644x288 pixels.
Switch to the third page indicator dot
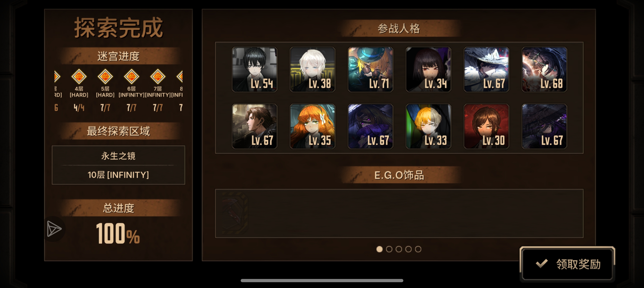coord(399,249)
